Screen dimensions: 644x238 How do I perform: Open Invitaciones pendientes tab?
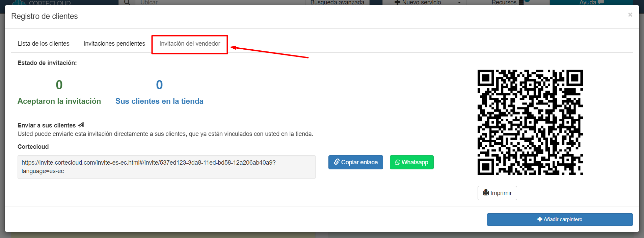(x=114, y=44)
